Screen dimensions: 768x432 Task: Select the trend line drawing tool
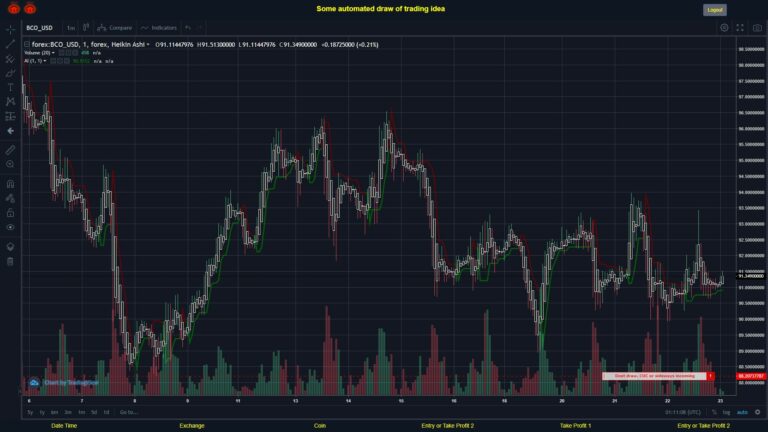10,44
